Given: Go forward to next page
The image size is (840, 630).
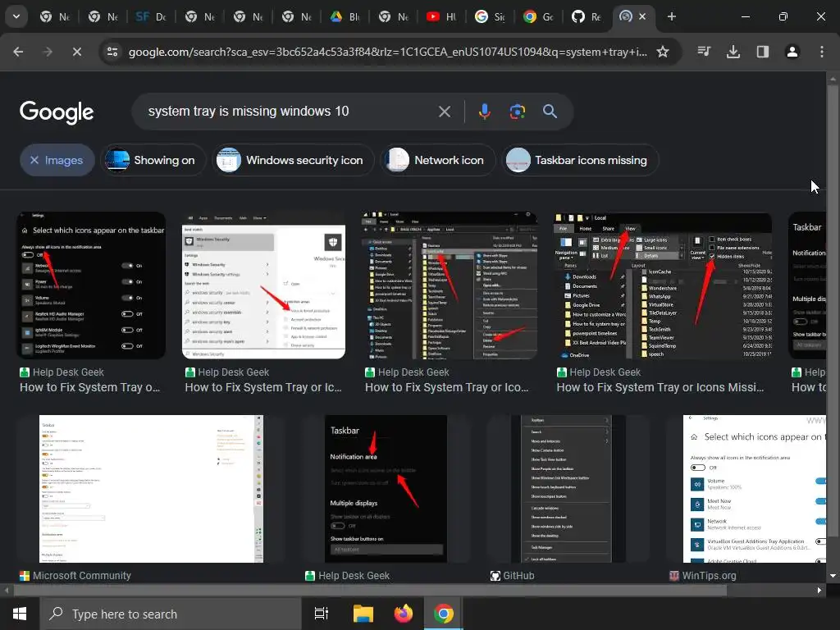Looking at the screenshot, I should pos(48,52).
